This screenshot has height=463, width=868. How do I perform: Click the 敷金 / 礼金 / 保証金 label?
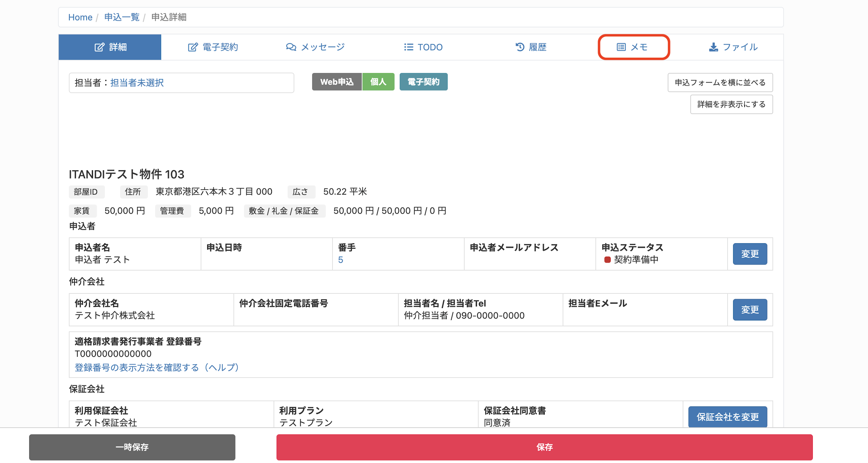point(284,211)
